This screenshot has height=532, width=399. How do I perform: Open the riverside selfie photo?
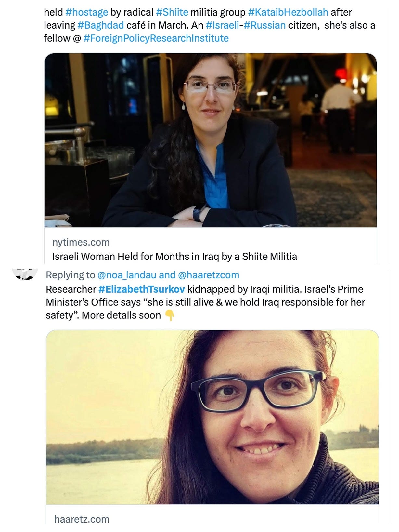(212, 417)
